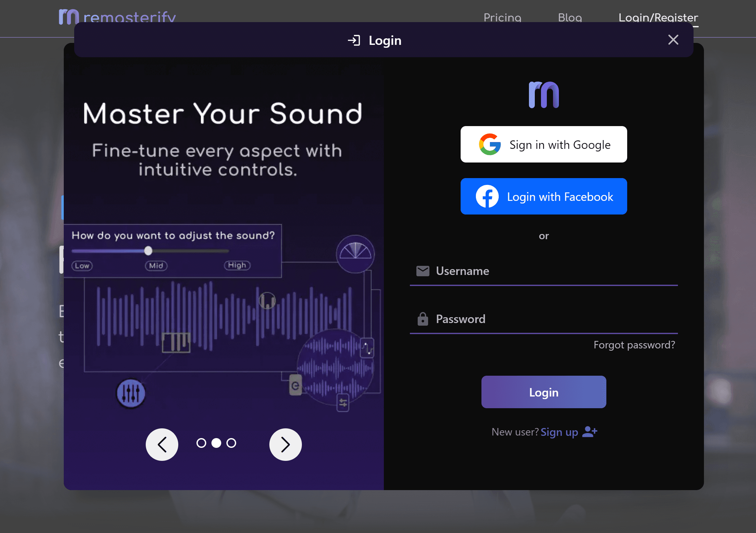The height and width of the screenshot is (533, 756).
Task: Click the Forgot password? link
Action: pyautogui.click(x=634, y=344)
